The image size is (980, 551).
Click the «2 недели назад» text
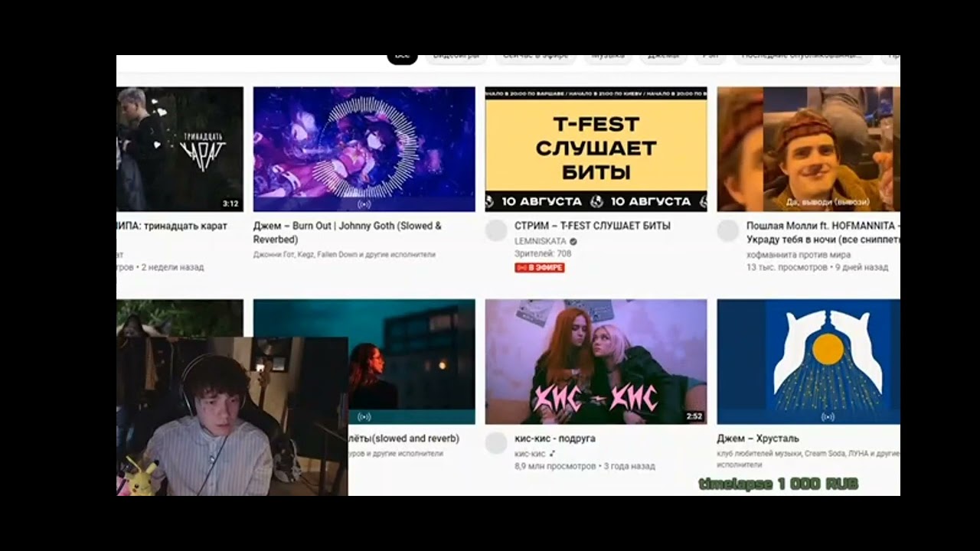[x=172, y=267]
